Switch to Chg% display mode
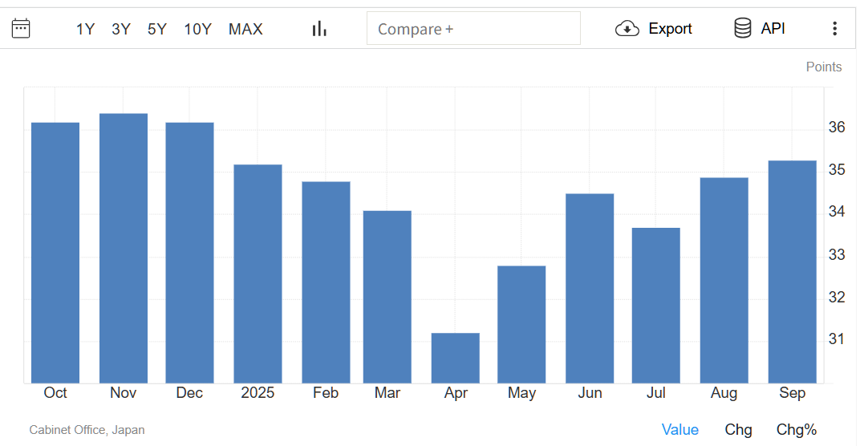The width and height of the screenshot is (868, 446). tap(797, 430)
